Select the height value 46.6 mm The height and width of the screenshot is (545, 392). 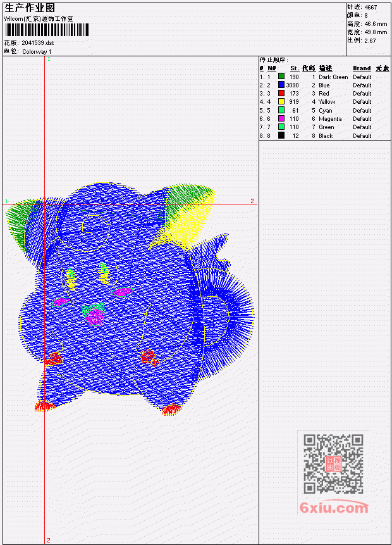[376, 23]
